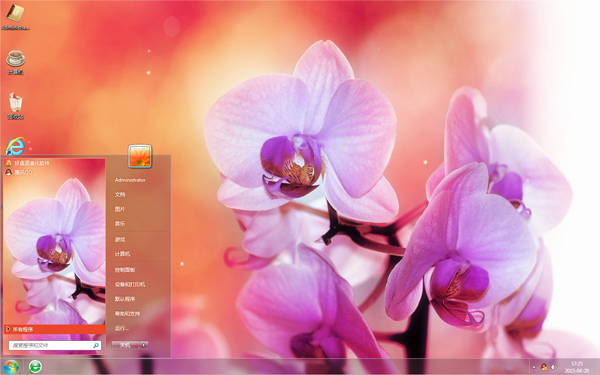Screen dimensions: 600x375
Task: Click the search programs and files box
Action: [x=55, y=345]
